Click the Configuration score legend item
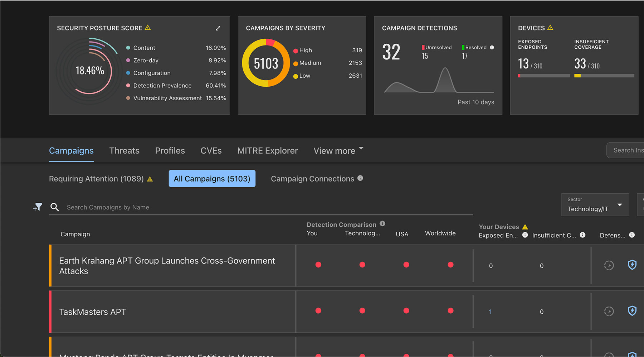 pos(176,73)
